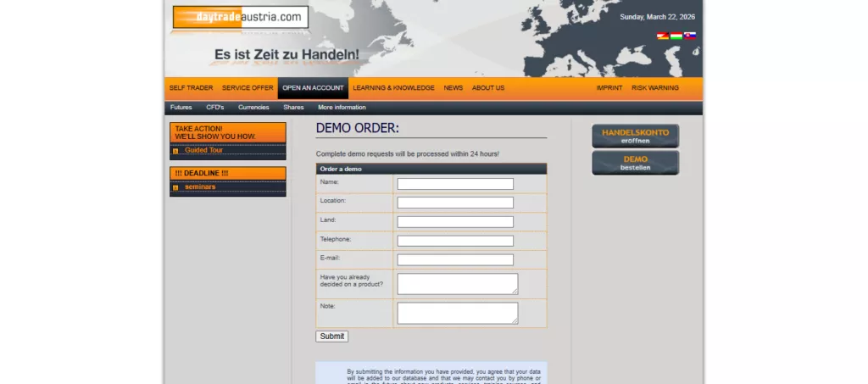Viewport: 868px width, 384px height.
Task: Select Futures in the submenu
Action: coord(181,108)
